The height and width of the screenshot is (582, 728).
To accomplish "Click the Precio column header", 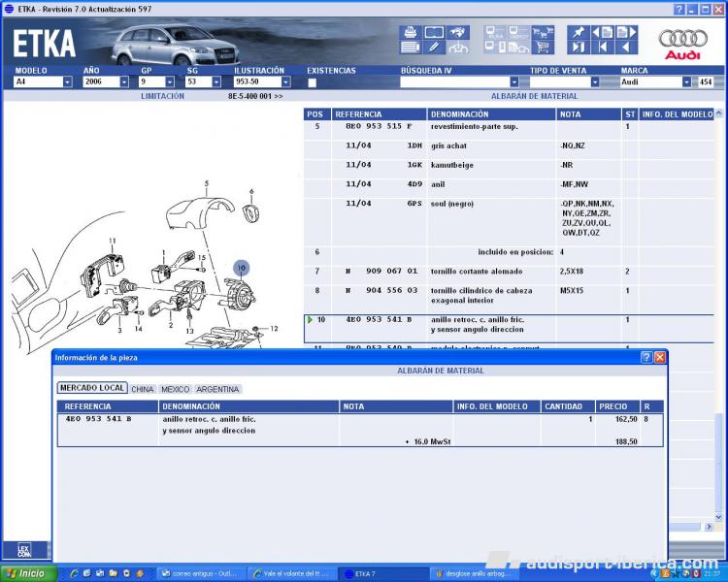I will point(617,406).
